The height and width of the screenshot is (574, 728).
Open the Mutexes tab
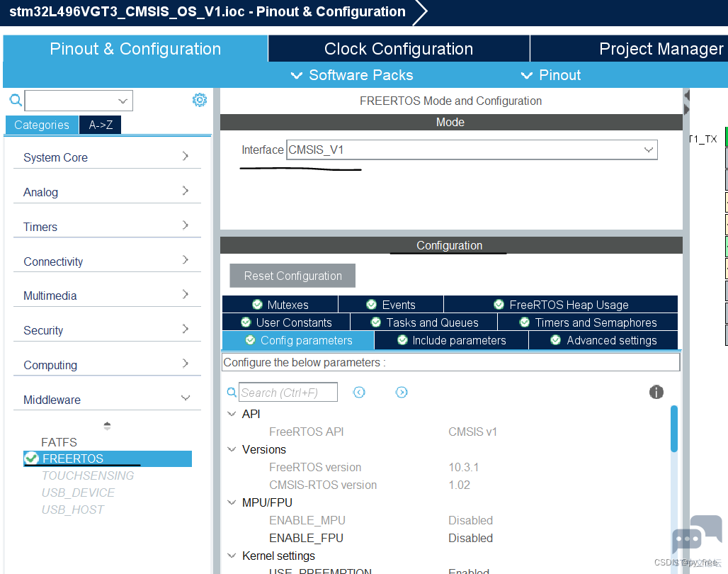(x=280, y=305)
